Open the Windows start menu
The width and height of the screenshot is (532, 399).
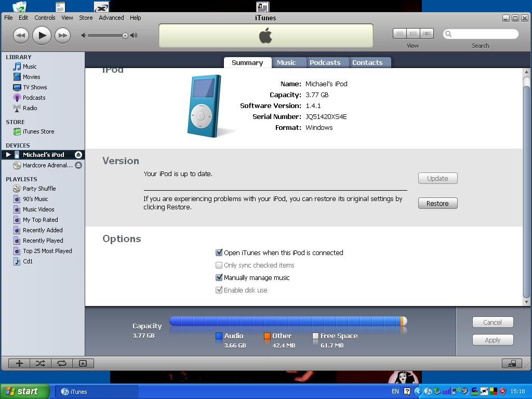pyautogui.click(x=24, y=392)
